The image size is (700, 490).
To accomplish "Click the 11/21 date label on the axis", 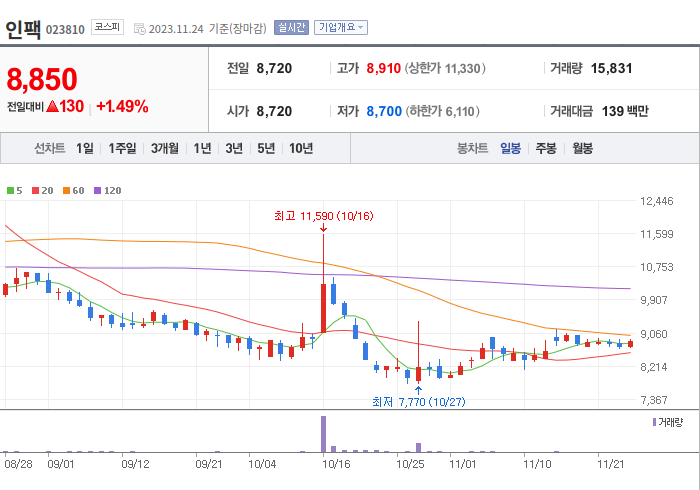I will point(611,464).
